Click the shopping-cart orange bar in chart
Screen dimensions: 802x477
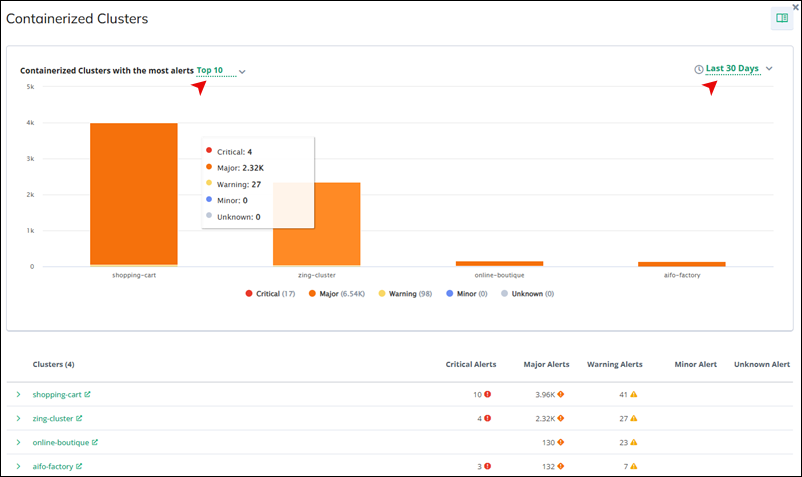134,194
